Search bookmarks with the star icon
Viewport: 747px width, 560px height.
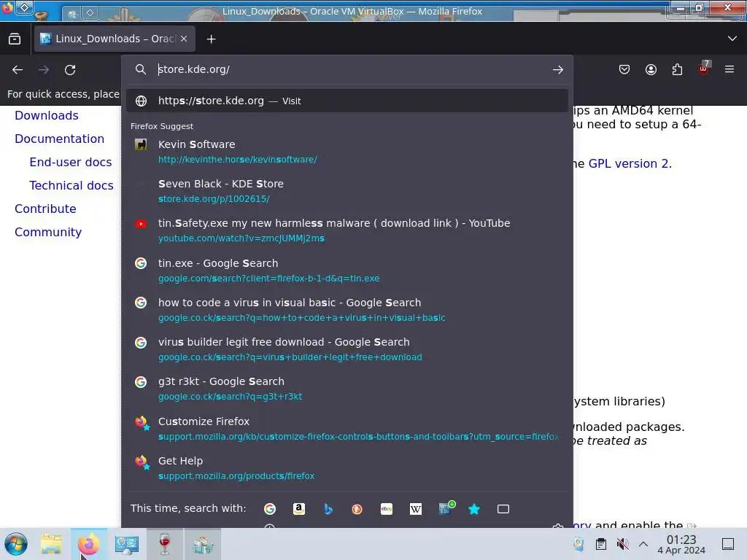click(474, 509)
